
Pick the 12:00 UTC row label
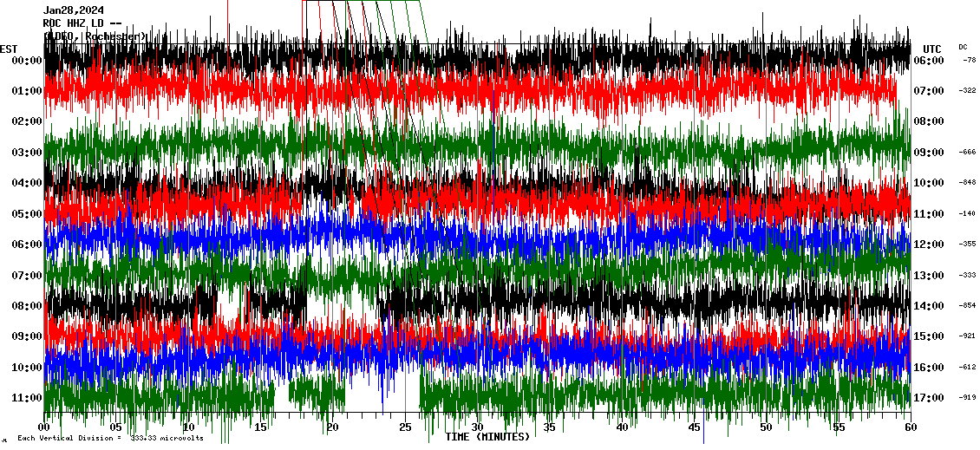point(928,245)
